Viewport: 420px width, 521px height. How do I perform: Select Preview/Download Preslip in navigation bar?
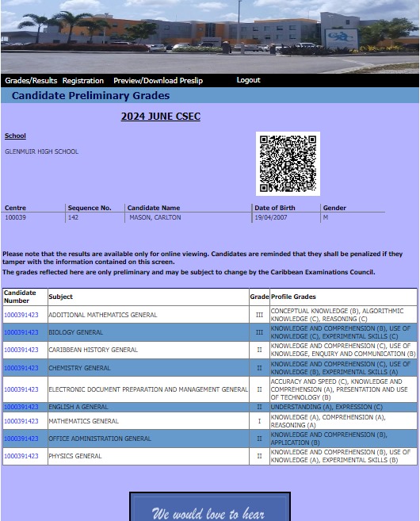pyautogui.click(x=158, y=80)
